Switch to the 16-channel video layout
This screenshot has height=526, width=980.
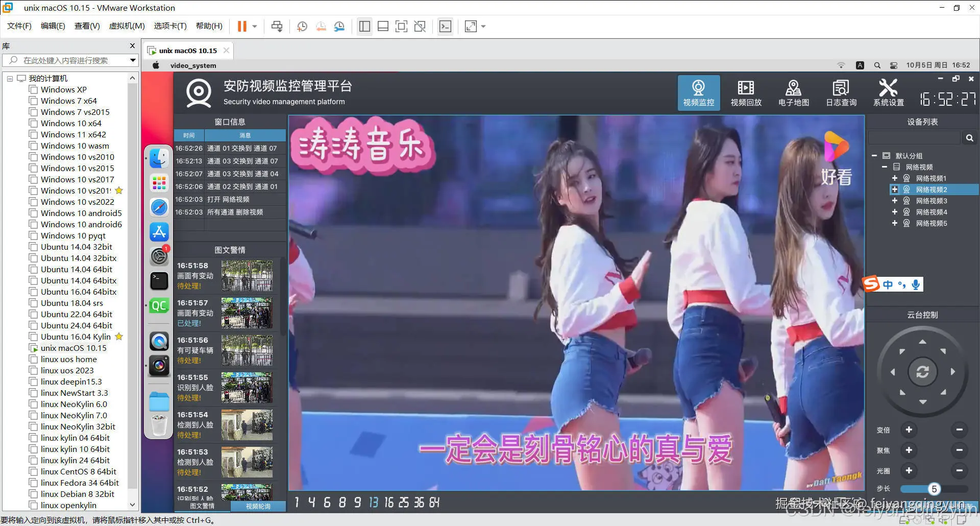click(389, 503)
